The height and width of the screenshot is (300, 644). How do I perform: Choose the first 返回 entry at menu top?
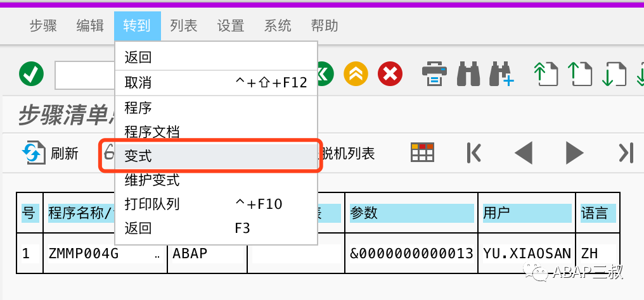click(x=216, y=58)
